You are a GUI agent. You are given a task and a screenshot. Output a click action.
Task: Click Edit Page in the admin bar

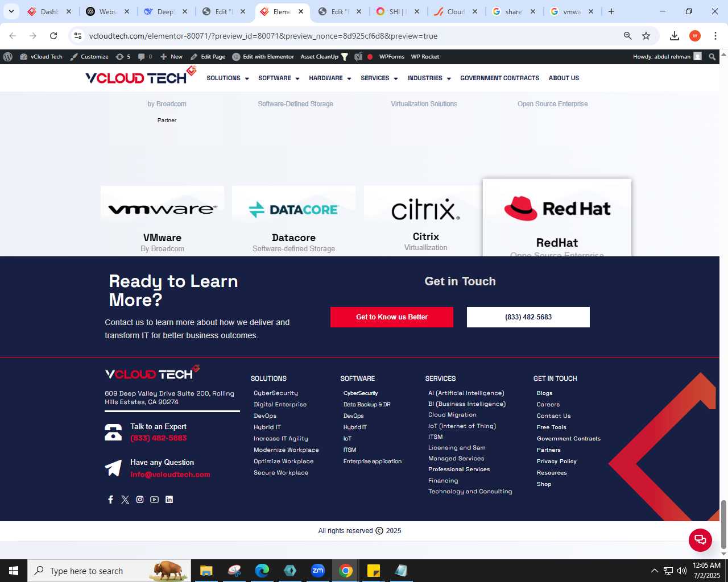pos(208,57)
